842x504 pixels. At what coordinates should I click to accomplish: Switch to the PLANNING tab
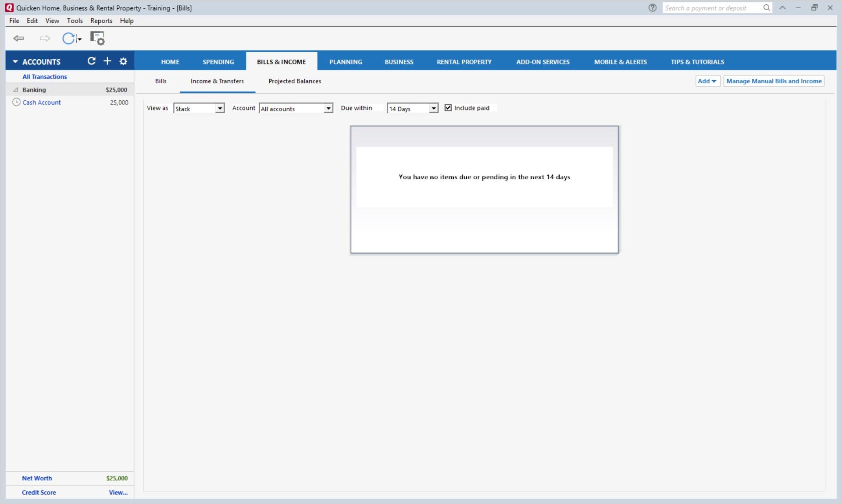tap(346, 62)
